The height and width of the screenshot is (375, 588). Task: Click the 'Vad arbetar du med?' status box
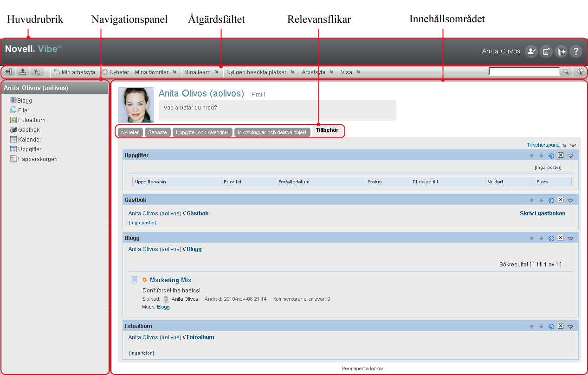pyautogui.click(x=278, y=110)
